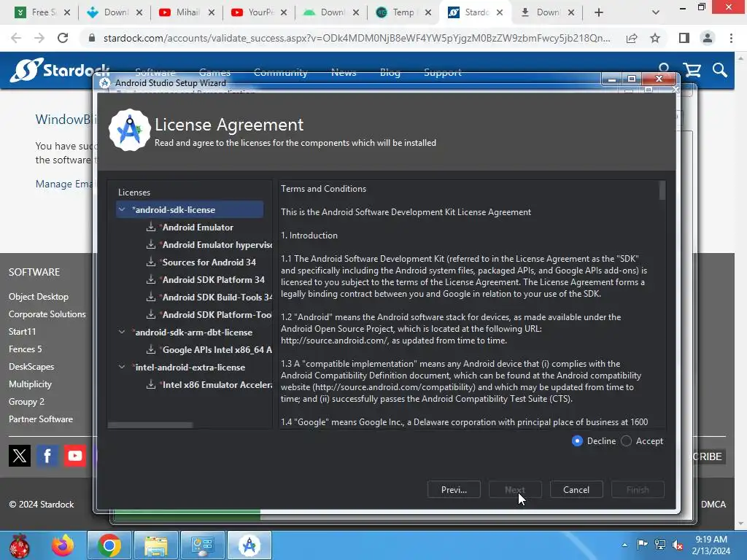Open Chrome three-dot menu
Image resolution: width=747 pixels, height=560 pixels.
[x=731, y=38]
